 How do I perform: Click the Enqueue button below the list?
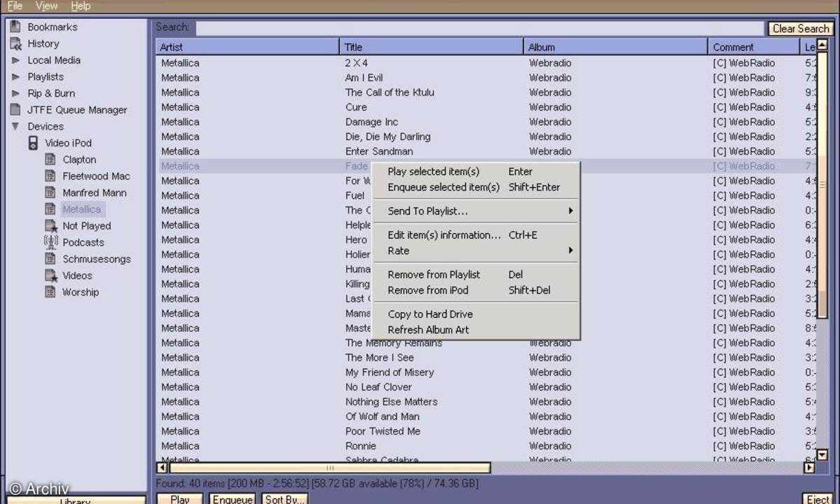point(232,498)
